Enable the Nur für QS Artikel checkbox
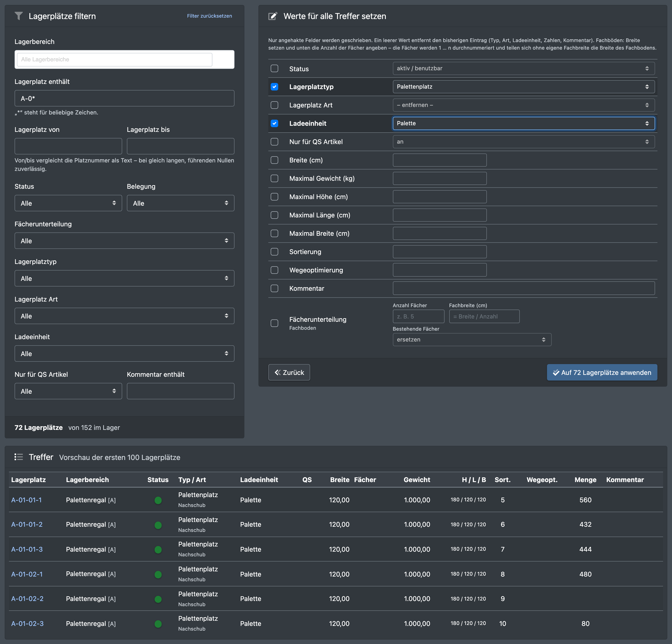 [x=274, y=142]
